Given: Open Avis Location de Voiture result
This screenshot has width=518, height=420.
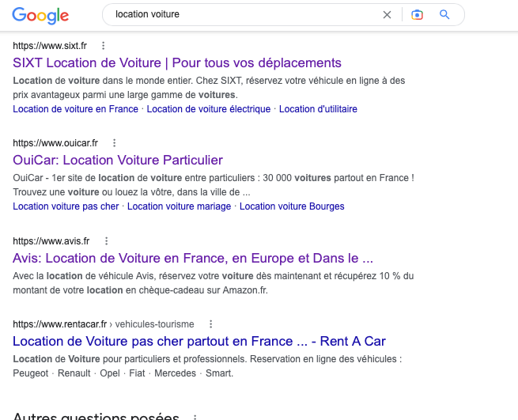Looking at the screenshot, I should [x=193, y=258].
